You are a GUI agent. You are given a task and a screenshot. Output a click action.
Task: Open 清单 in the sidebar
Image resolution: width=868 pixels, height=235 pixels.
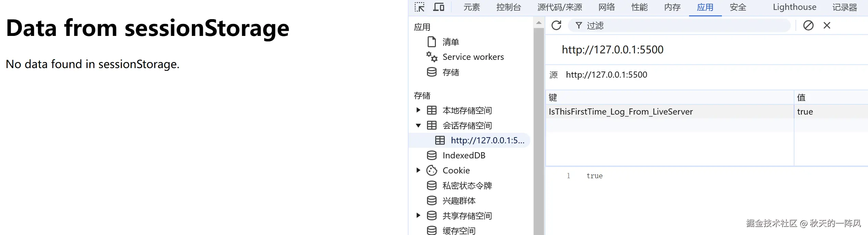pyautogui.click(x=451, y=42)
